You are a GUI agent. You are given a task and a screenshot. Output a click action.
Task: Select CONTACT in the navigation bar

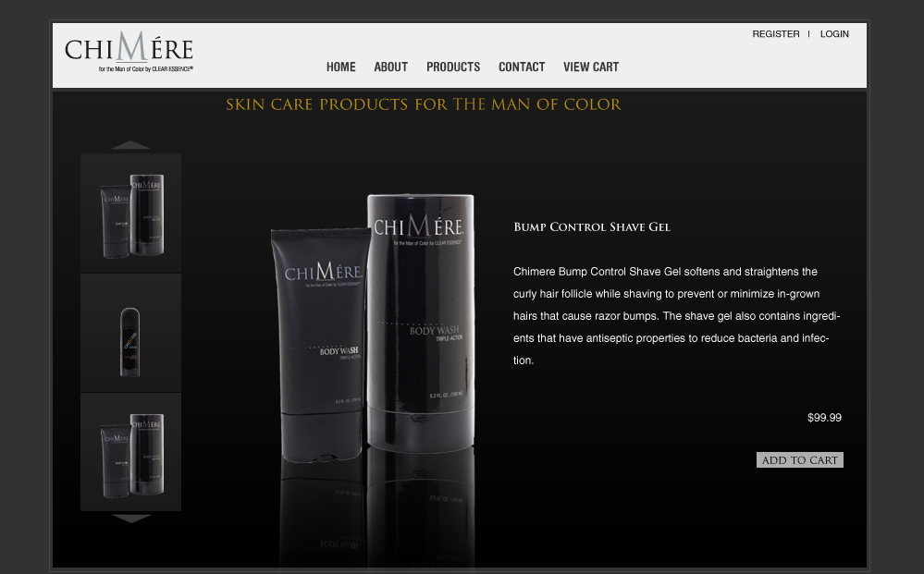522,67
